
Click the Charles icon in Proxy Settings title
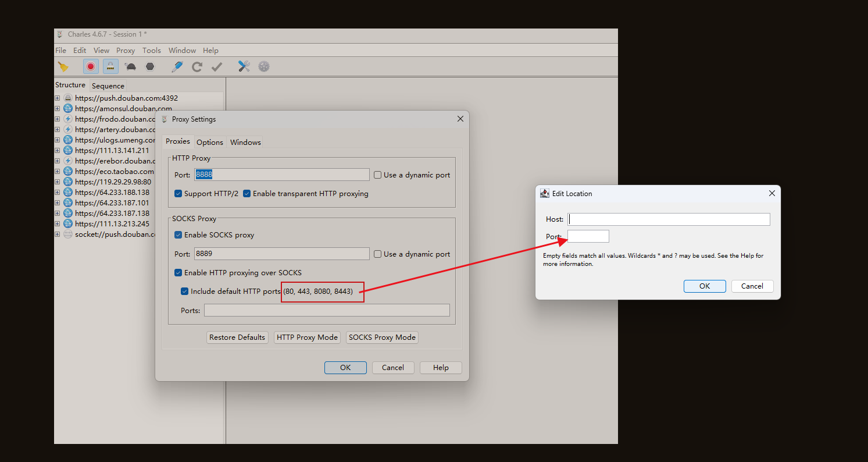165,119
